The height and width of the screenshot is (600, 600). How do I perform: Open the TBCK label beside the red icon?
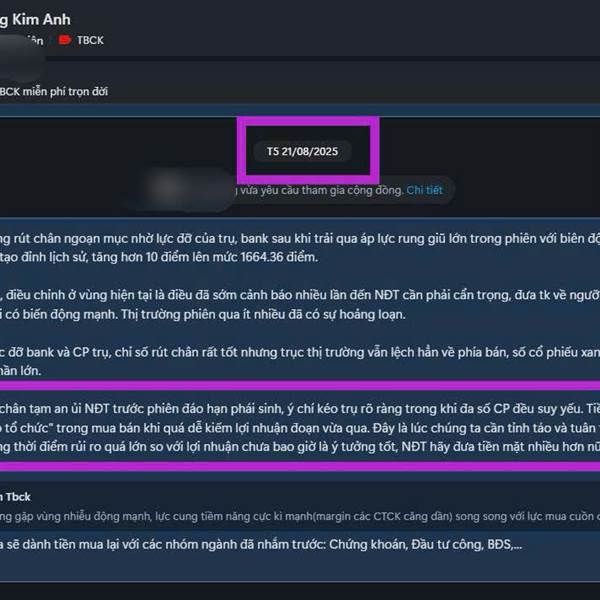[x=90, y=41]
